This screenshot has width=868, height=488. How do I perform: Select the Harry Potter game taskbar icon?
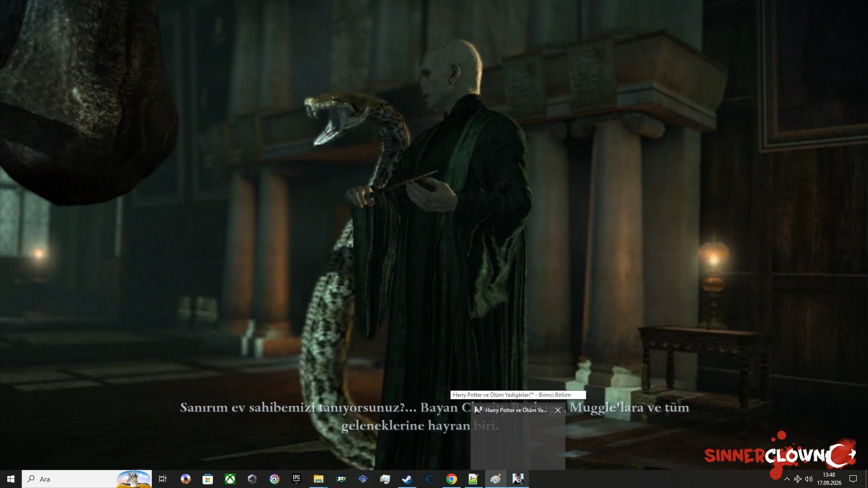coord(518,479)
